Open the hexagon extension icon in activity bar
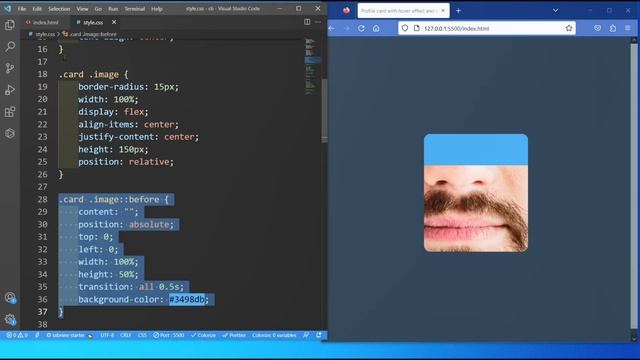Screen dimensions: 640x360 coord(10,133)
